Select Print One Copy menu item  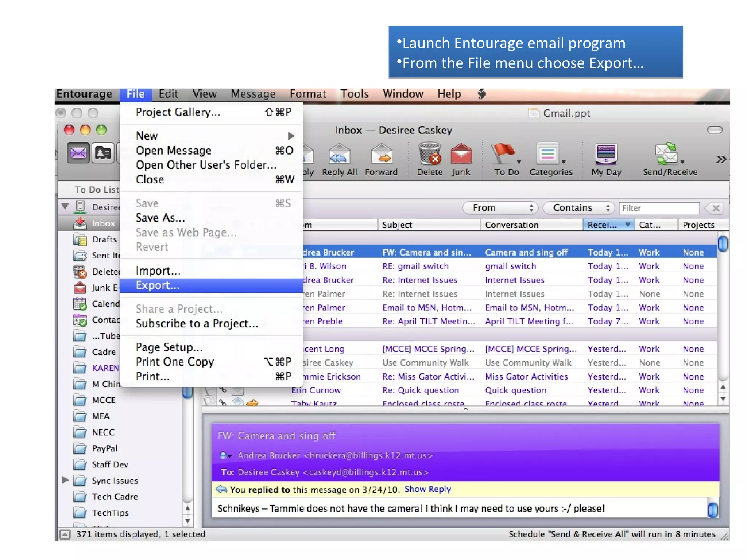pyautogui.click(x=211, y=362)
